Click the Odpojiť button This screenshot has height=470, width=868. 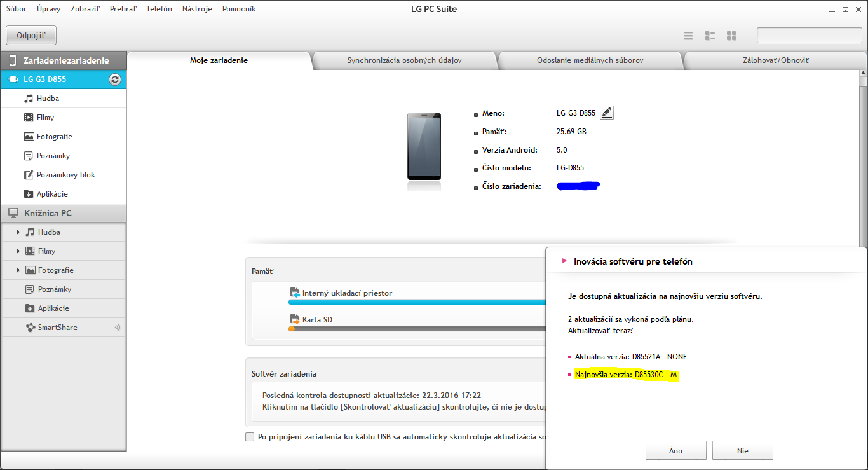[x=31, y=36]
